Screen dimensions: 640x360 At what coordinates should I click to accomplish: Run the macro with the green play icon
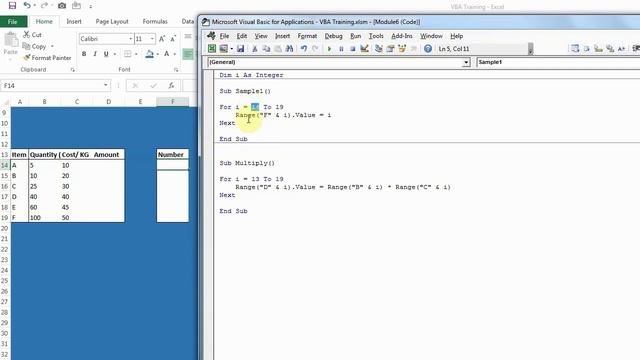pos(329,49)
